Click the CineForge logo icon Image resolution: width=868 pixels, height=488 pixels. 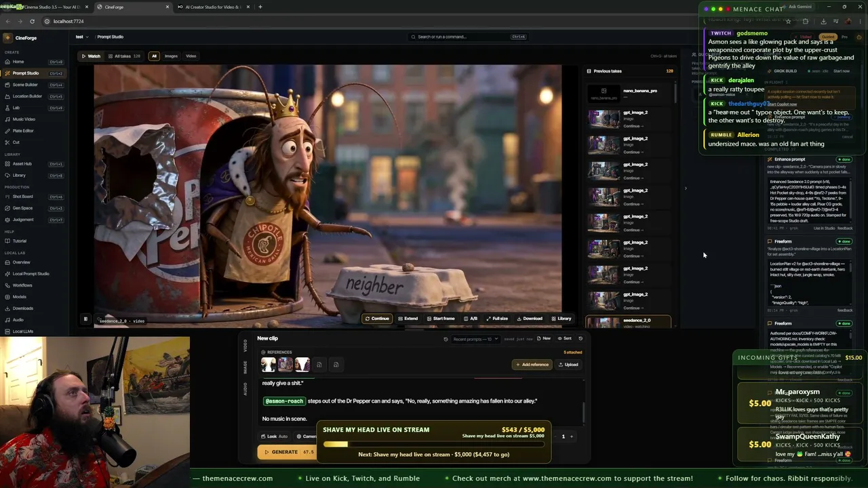click(x=8, y=38)
